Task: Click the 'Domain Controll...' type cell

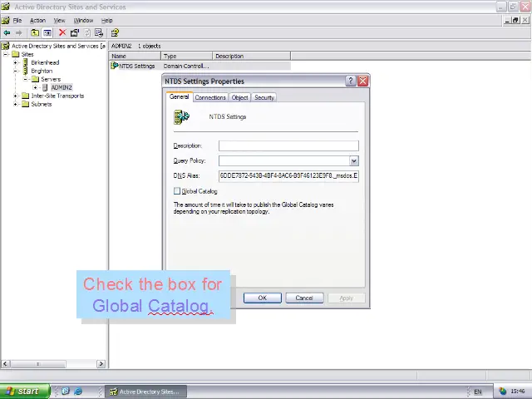Action: [186, 66]
